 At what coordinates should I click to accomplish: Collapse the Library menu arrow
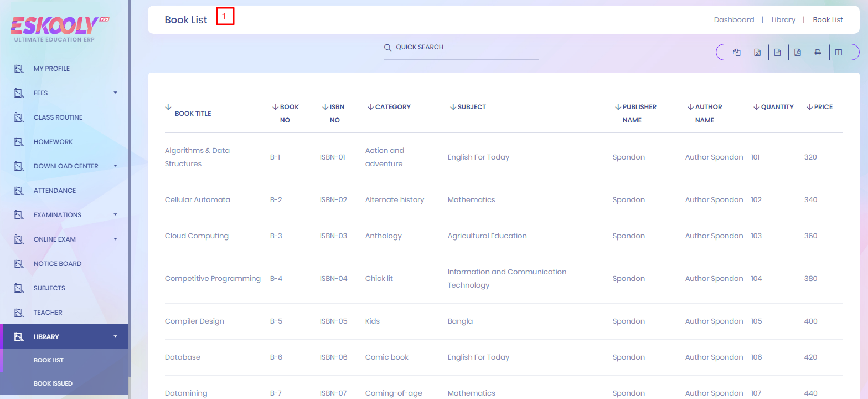pos(115,336)
